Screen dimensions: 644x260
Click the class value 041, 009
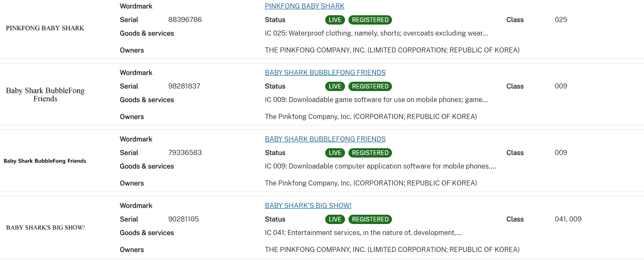(568, 219)
